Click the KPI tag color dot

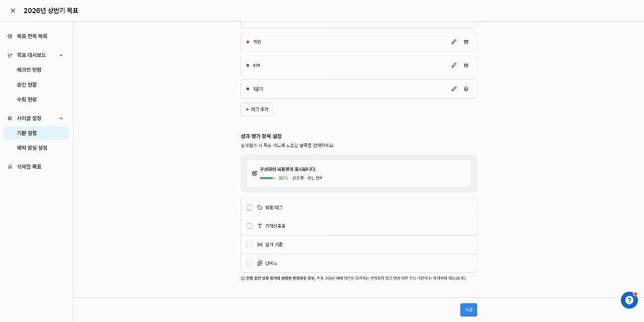pyautogui.click(x=248, y=65)
